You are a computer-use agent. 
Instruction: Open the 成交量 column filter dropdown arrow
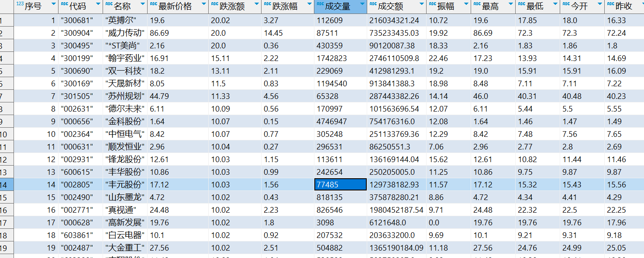[362, 4]
